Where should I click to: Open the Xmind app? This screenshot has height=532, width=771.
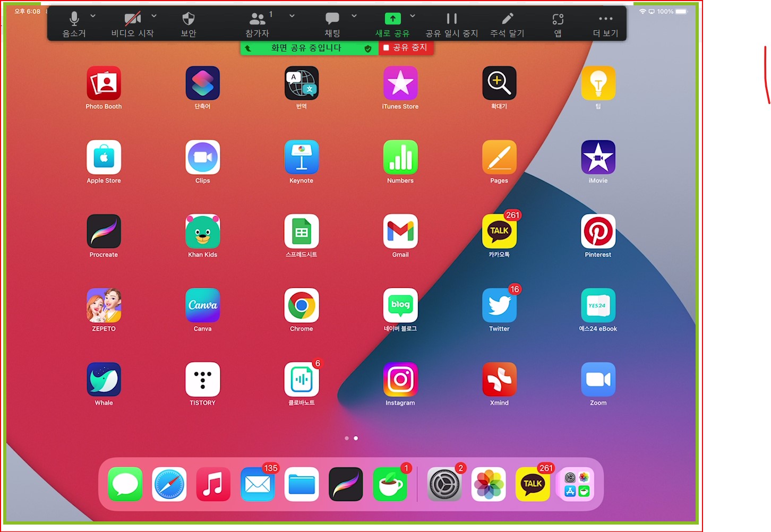tap(499, 380)
